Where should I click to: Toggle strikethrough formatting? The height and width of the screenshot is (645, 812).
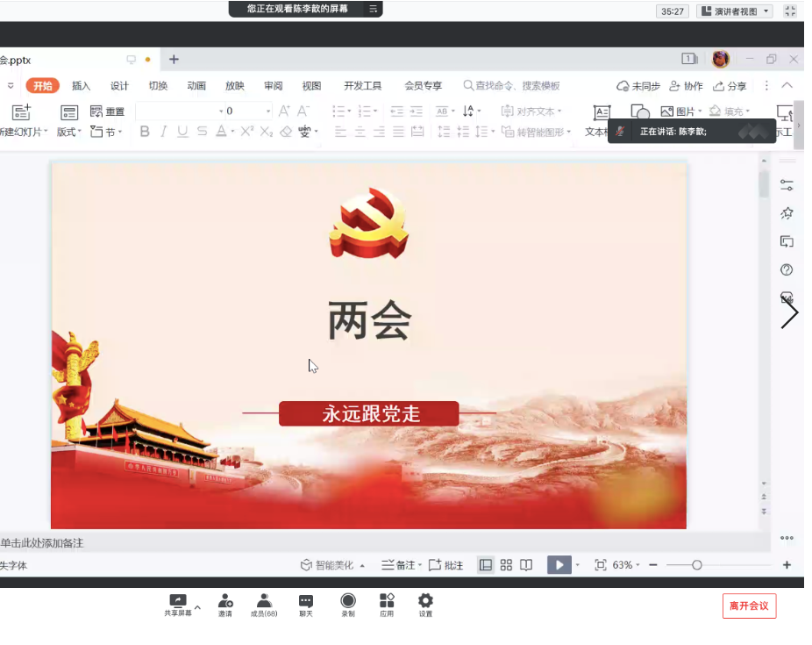tap(202, 132)
